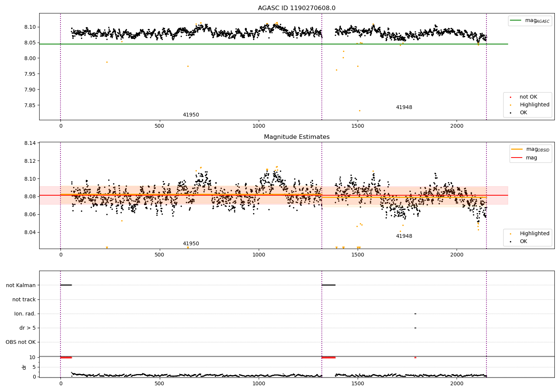Click y-tick 8.08 on middle plot
The height and width of the screenshot is (392, 560).
(x=30, y=196)
